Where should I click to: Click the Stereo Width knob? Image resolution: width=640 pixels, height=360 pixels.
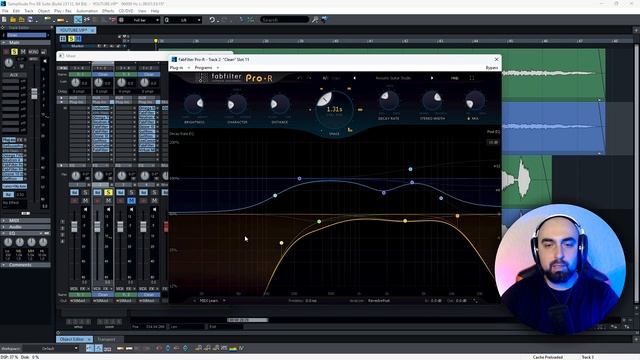pos(432,100)
